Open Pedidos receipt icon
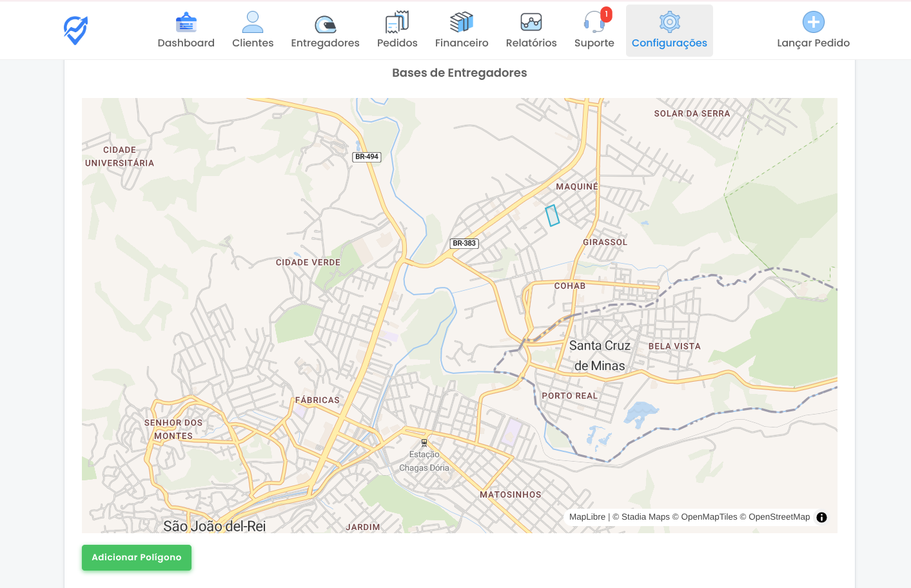 point(397,23)
